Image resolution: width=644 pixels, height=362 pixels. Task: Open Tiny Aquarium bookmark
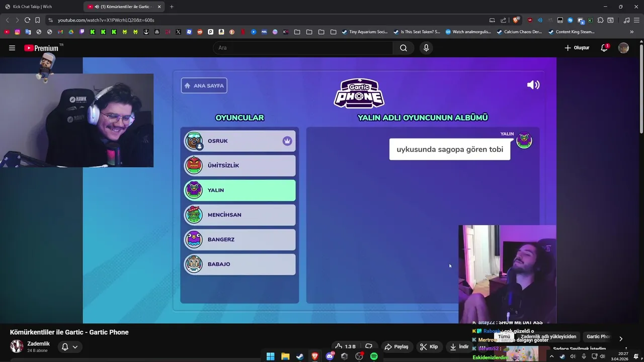point(365,32)
